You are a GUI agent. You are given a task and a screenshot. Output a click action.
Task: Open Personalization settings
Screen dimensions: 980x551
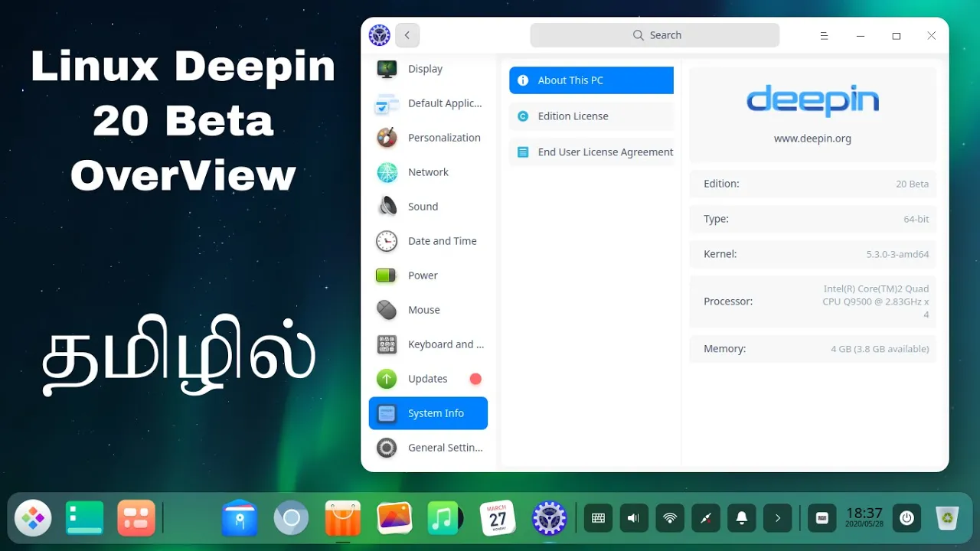point(428,138)
